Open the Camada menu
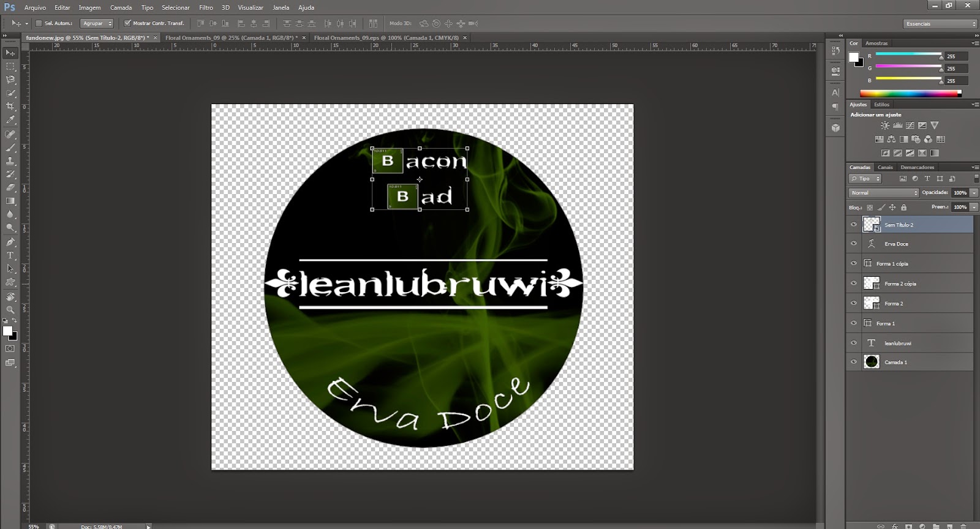The image size is (980, 529). coord(121,7)
